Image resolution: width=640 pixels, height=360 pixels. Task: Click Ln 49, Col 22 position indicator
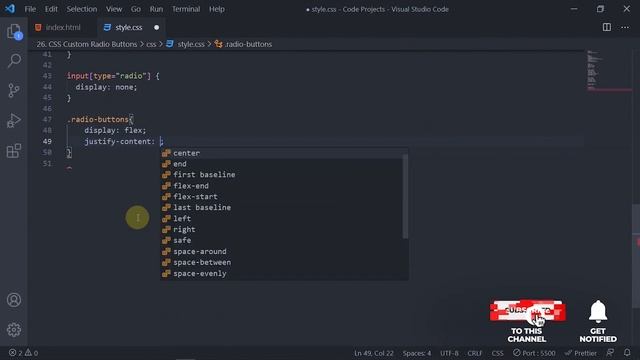pyautogui.click(x=374, y=353)
